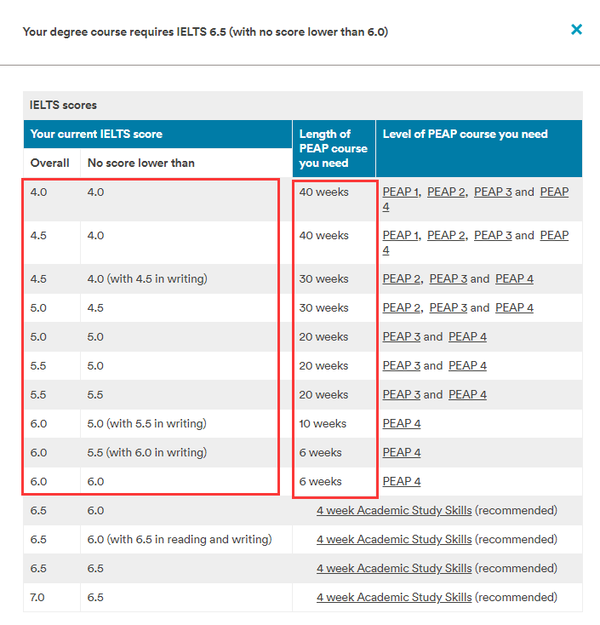Viewport: 600px width, 625px height.
Task: Open PEAP 3 link in overall 4.0 row
Action: [493, 192]
